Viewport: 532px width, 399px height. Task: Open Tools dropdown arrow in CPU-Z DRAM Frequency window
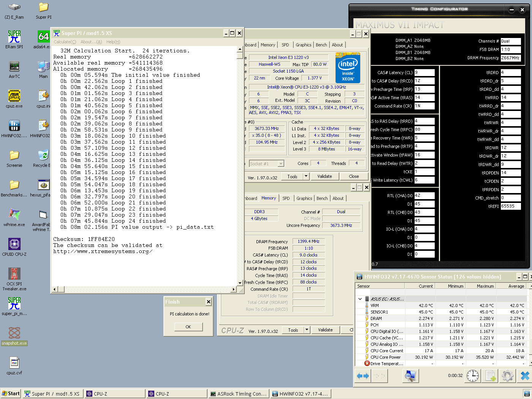[x=307, y=330]
